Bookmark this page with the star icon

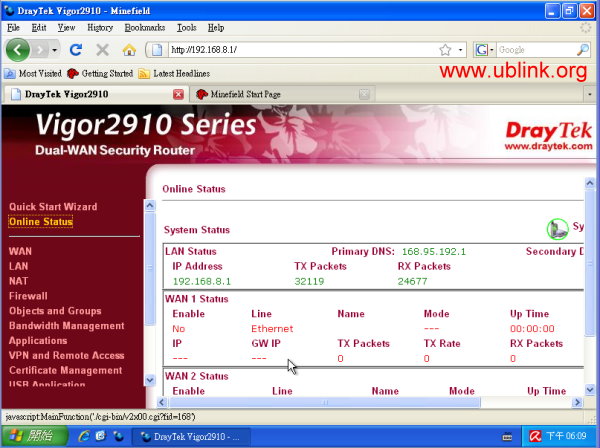coord(445,50)
